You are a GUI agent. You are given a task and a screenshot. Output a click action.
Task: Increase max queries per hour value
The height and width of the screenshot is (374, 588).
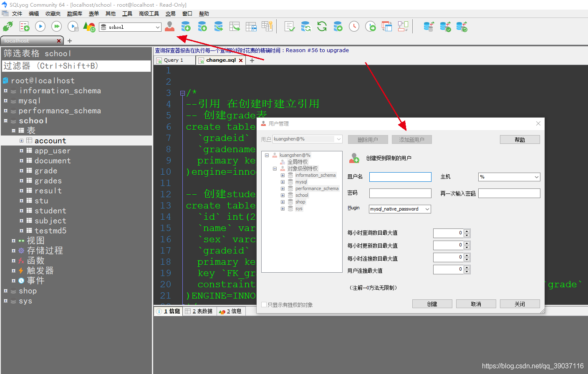click(x=467, y=231)
